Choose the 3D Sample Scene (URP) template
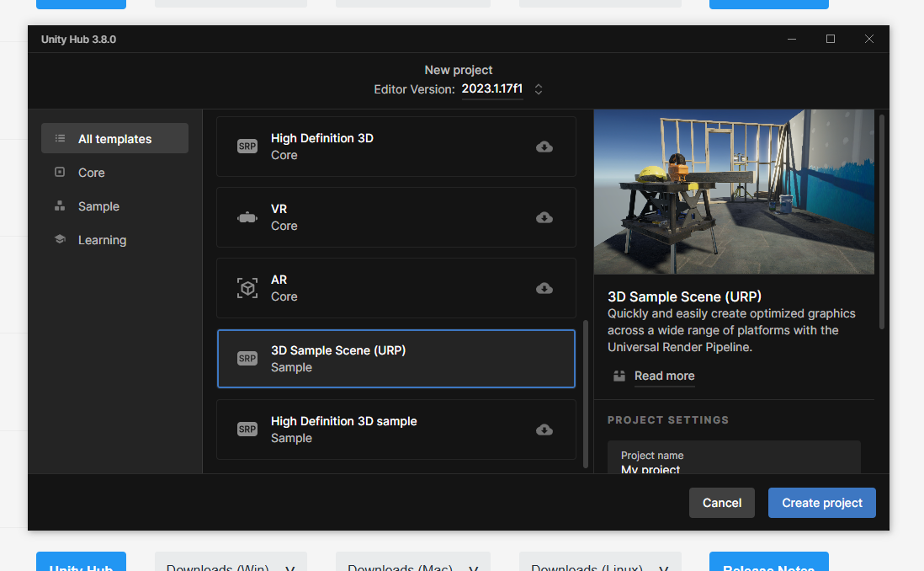The width and height of the screenshot is (924, 571). pos(396,359)
